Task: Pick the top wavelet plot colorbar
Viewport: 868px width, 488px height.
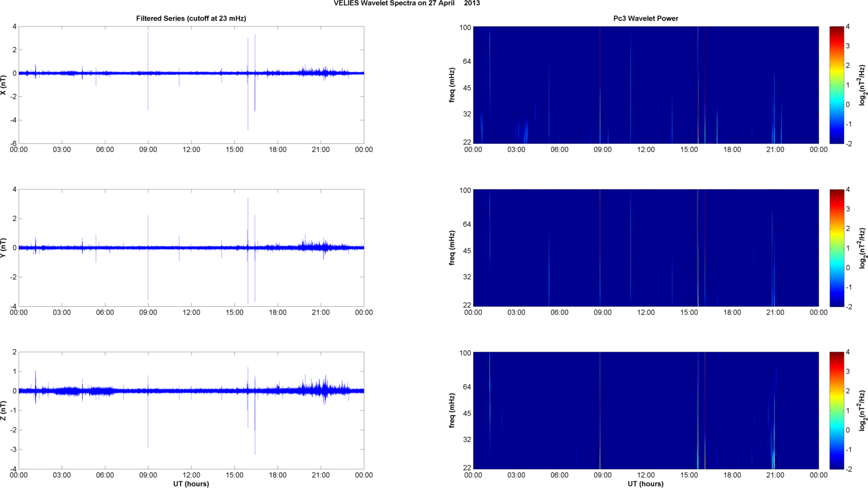Action: [x=836, y=85]
